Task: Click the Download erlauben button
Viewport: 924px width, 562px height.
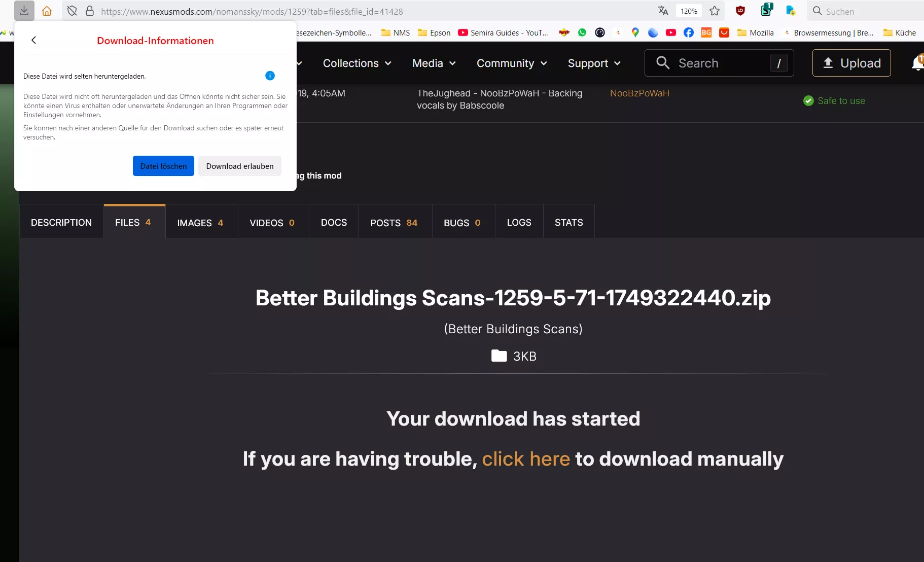Action: 240,166
